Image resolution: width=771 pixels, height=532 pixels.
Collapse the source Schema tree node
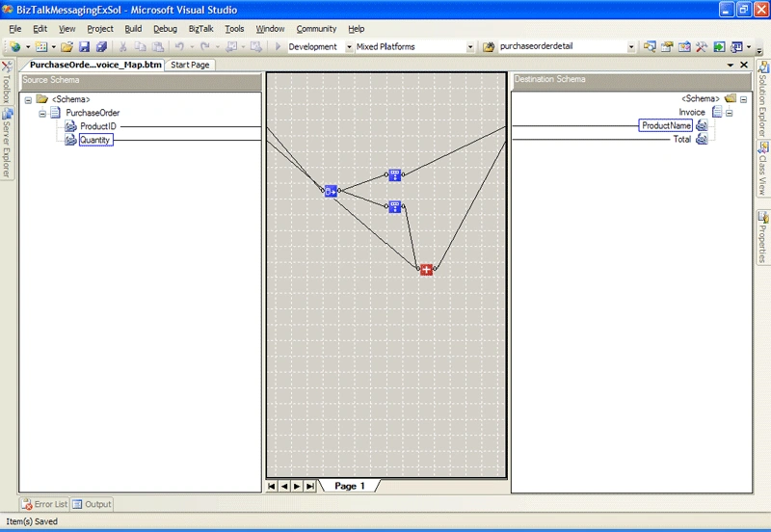pyautogui.click(x=28, y=100)
